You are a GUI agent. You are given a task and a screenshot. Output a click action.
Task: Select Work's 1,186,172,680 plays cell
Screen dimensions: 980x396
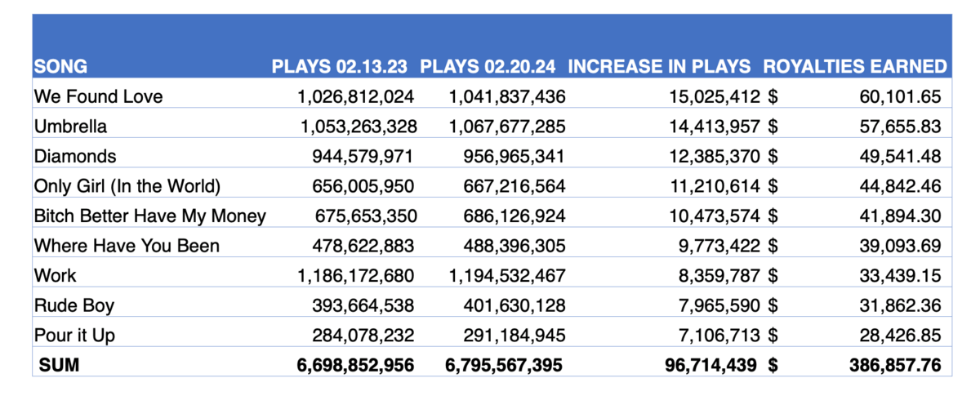point(358,275)
